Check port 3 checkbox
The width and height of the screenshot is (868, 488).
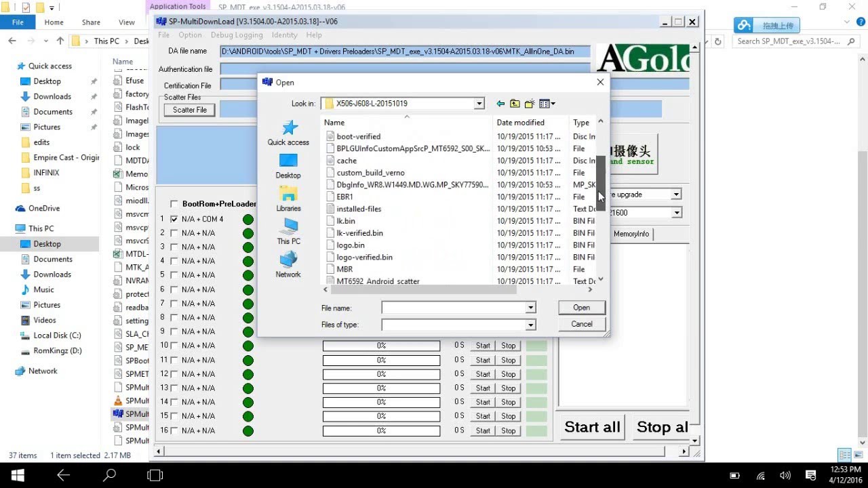174,247
